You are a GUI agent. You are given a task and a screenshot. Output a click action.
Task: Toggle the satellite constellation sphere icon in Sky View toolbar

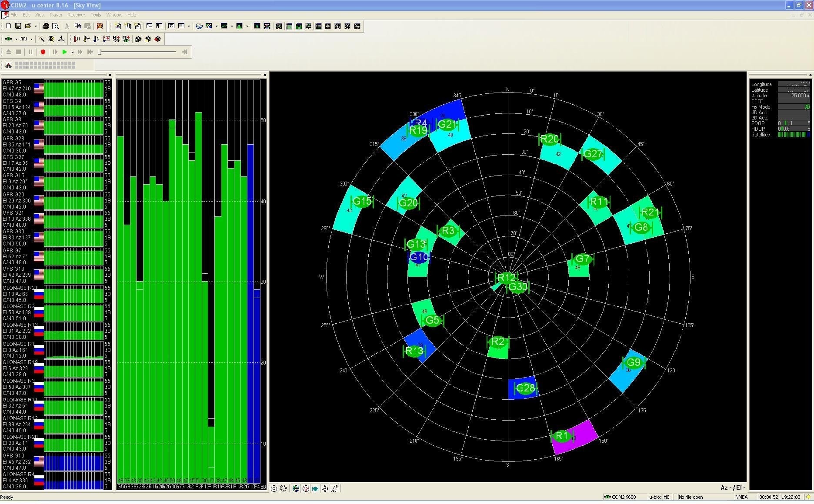click(296, 488)
